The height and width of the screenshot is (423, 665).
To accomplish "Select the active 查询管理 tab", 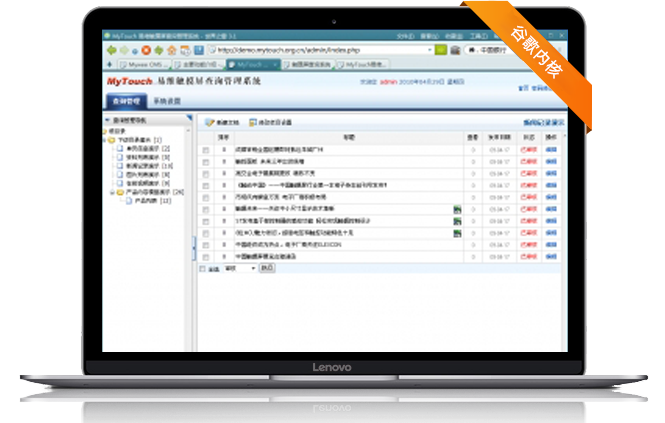I will pos(126,101).
